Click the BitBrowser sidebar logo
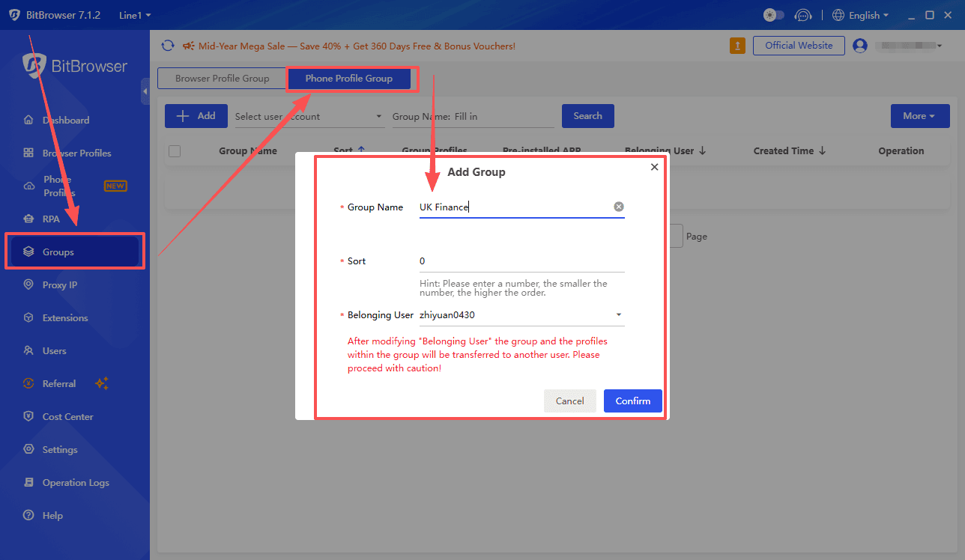 click(75, 66)
